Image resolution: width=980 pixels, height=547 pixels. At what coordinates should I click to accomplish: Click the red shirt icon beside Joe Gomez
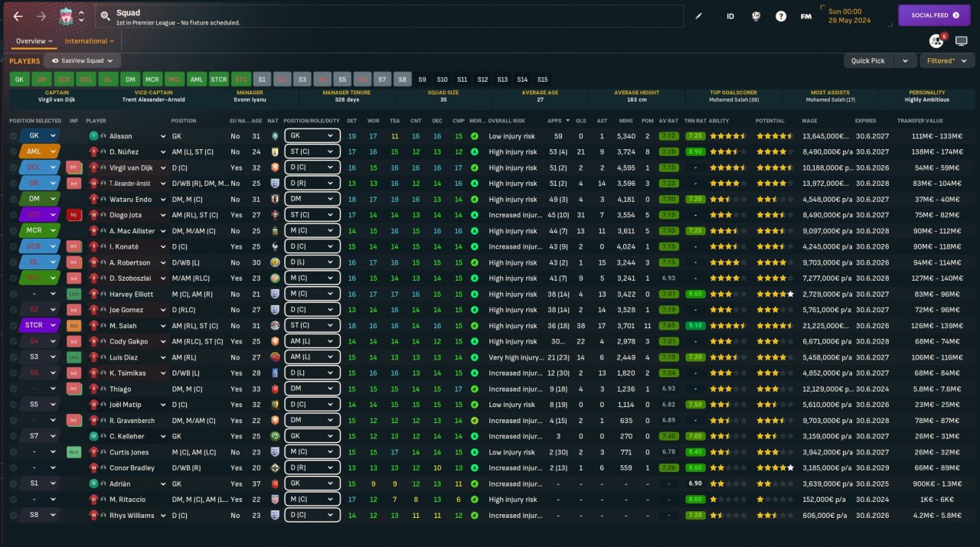tap(93, 310)
